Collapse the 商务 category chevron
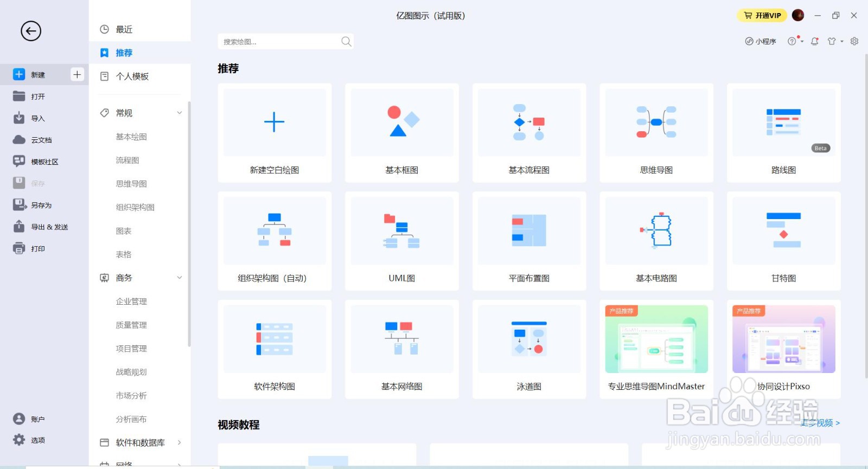 tap(180, 278)
